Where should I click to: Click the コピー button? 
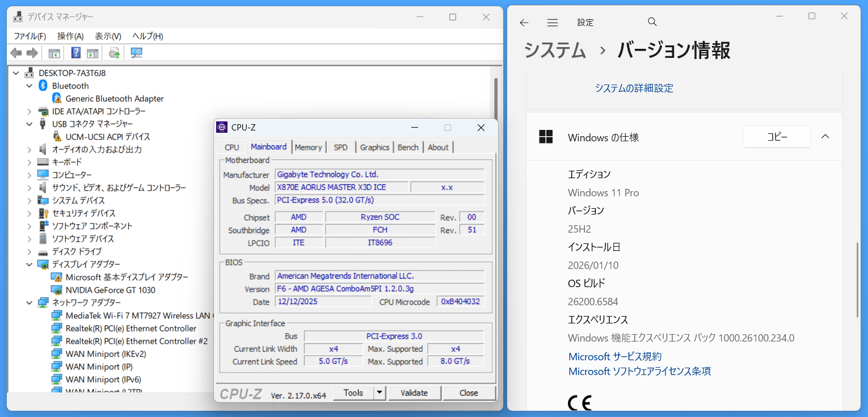point(777,137)
